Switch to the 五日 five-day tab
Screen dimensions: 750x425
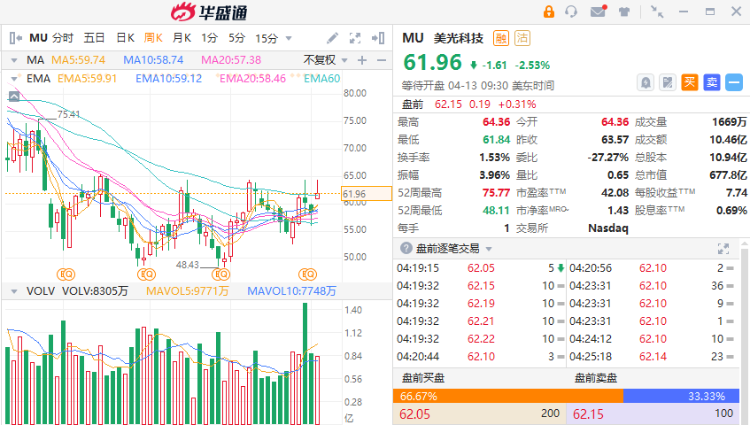pos(94,38)
